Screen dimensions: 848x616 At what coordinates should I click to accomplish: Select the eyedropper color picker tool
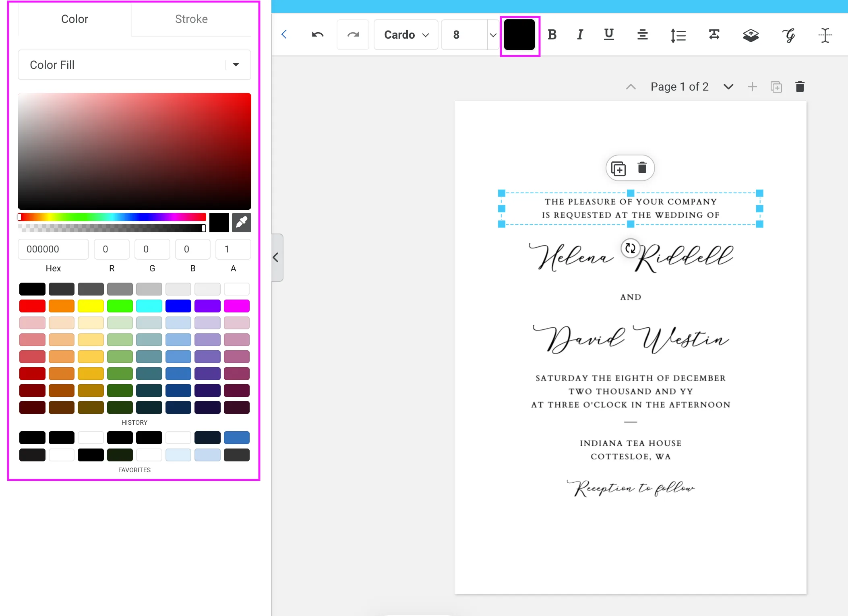tap(242, 223)
